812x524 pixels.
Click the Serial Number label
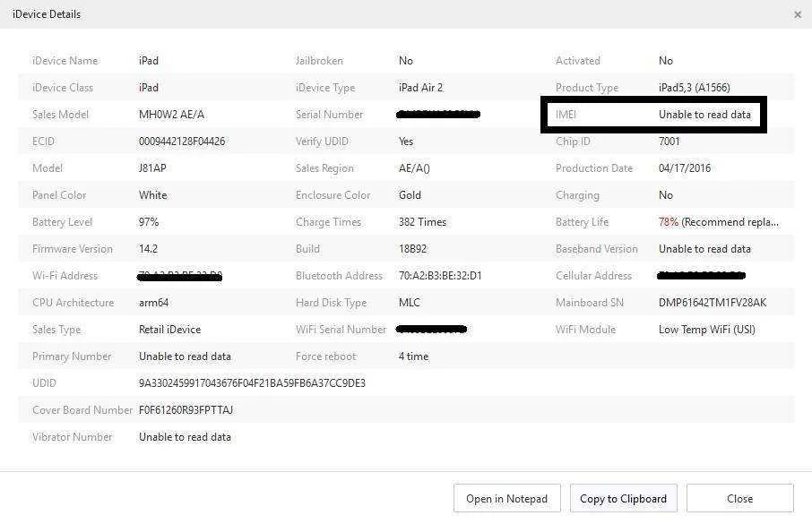click(x=329, y=115)
